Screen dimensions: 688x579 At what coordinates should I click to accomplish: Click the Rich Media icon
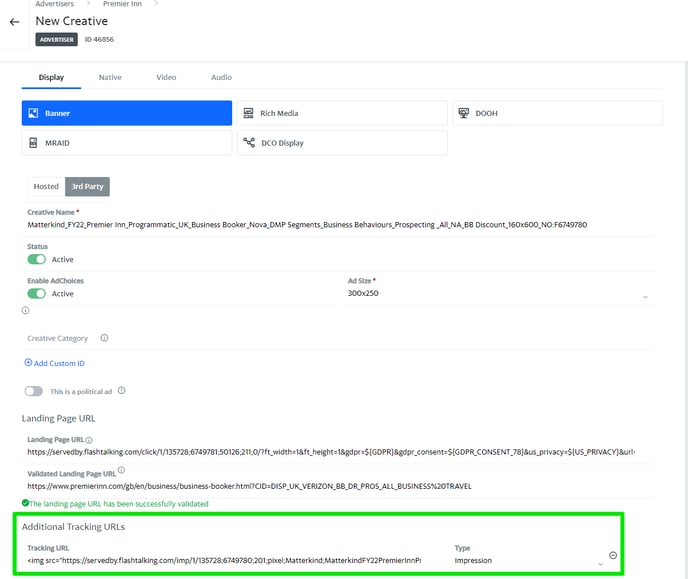248,113
